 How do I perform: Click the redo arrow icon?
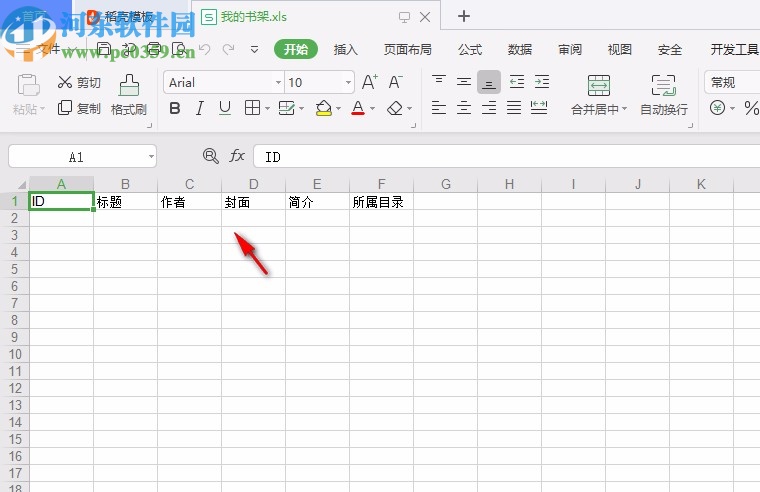[228, 49]
